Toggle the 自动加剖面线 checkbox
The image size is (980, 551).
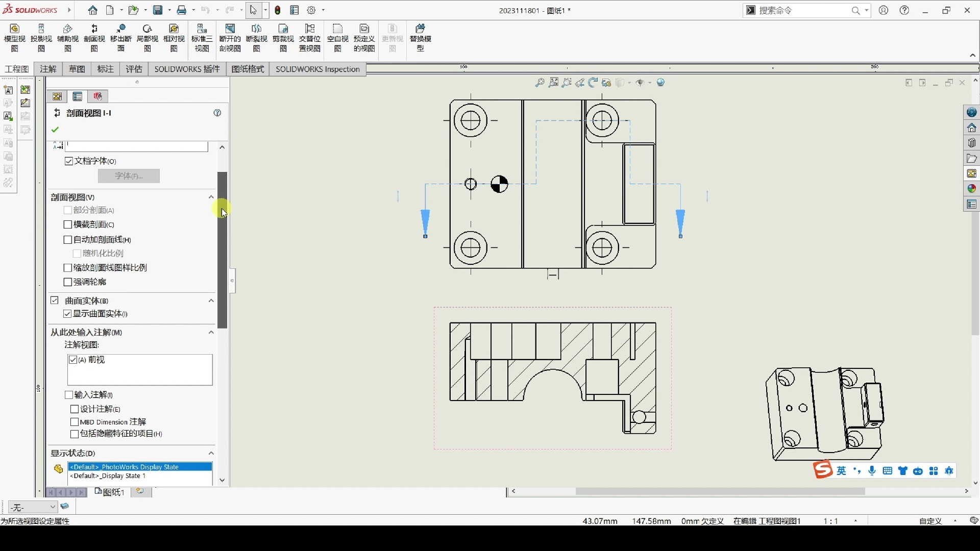pyautogui.click(x=68, y=240)
